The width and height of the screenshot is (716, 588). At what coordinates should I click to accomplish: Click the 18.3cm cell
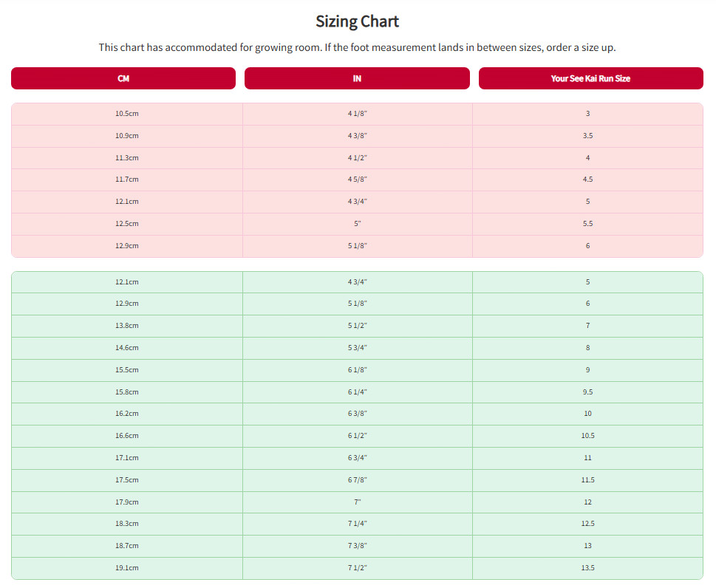pyautogui.click(x=127, y=524)
